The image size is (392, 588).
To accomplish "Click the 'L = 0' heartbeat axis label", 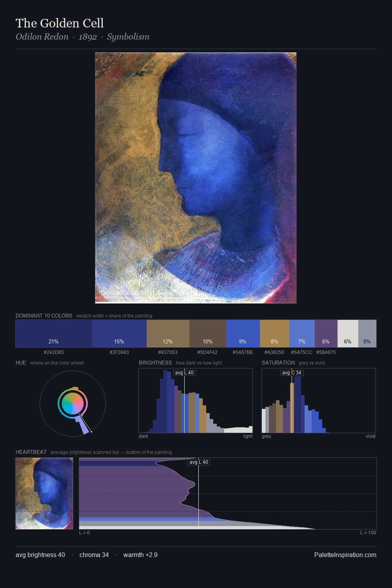I will (x=84, y=533).
